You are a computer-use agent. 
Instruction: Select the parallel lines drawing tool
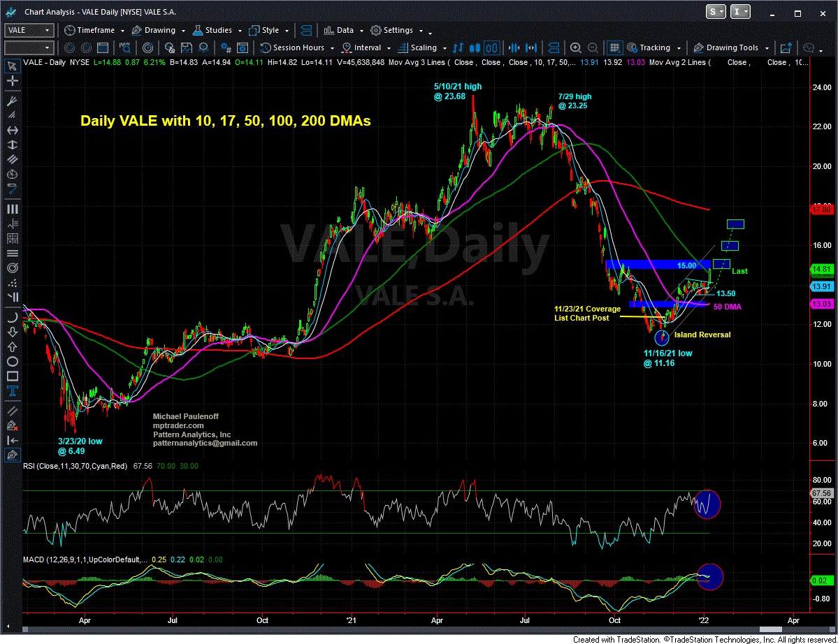click(12, 411)
